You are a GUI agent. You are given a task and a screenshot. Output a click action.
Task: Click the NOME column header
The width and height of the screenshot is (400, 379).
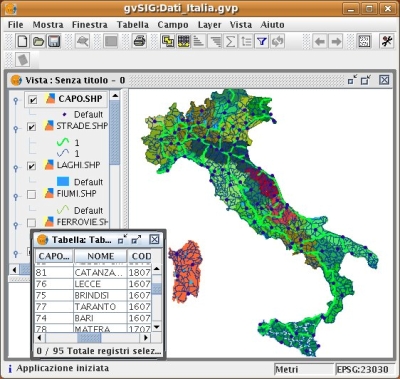101,256
